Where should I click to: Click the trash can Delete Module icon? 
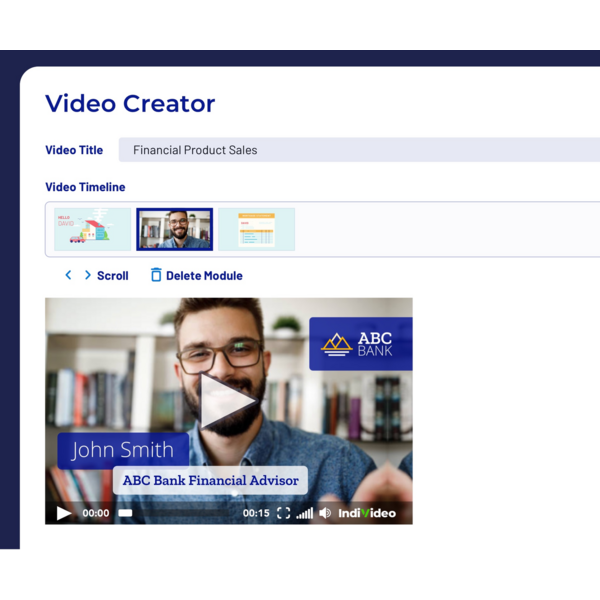click(156, 275)
